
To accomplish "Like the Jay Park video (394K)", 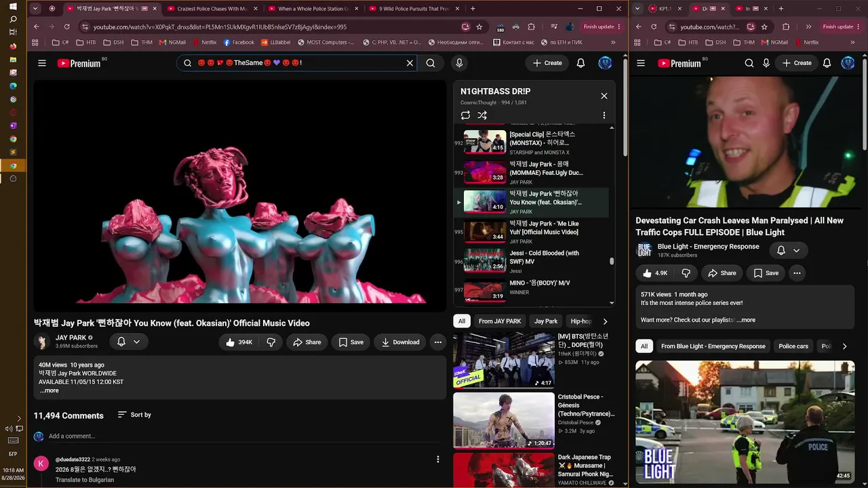I will click(239, 342).
